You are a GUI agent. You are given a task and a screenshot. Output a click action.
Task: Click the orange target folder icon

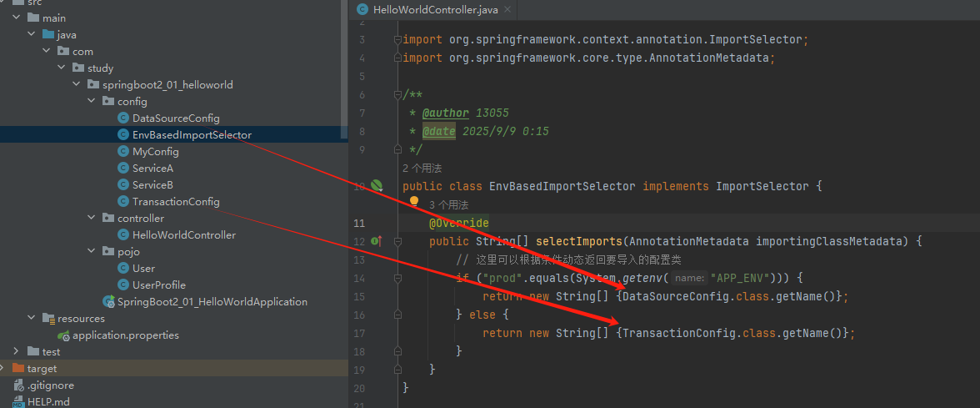coord(18,368)
